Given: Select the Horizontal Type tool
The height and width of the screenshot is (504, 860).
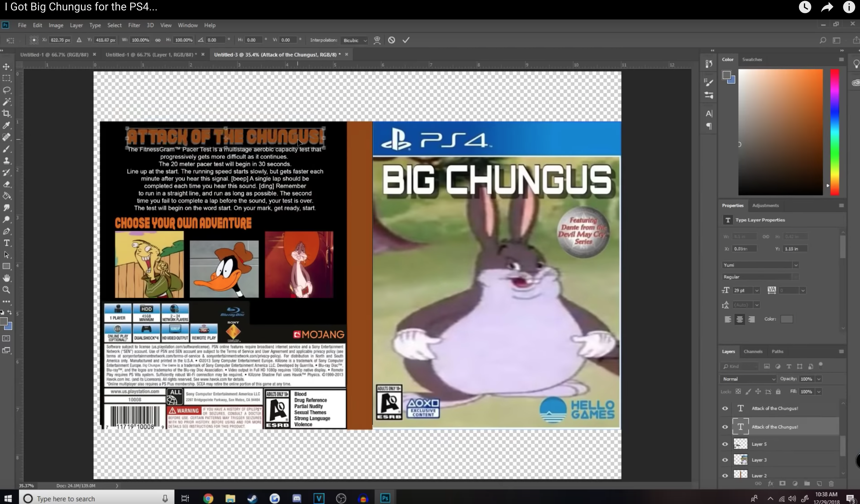Looking at the screenshot, I should (7, 243).
